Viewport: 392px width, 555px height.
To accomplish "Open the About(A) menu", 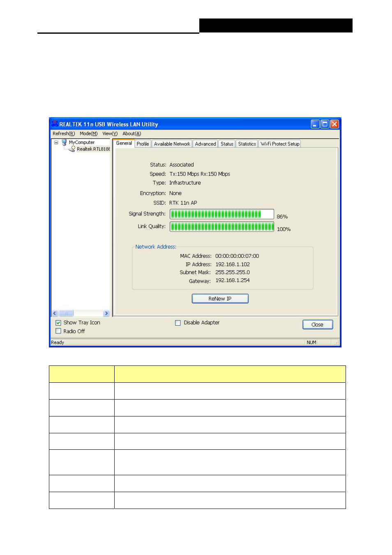I will coord(132,134).
